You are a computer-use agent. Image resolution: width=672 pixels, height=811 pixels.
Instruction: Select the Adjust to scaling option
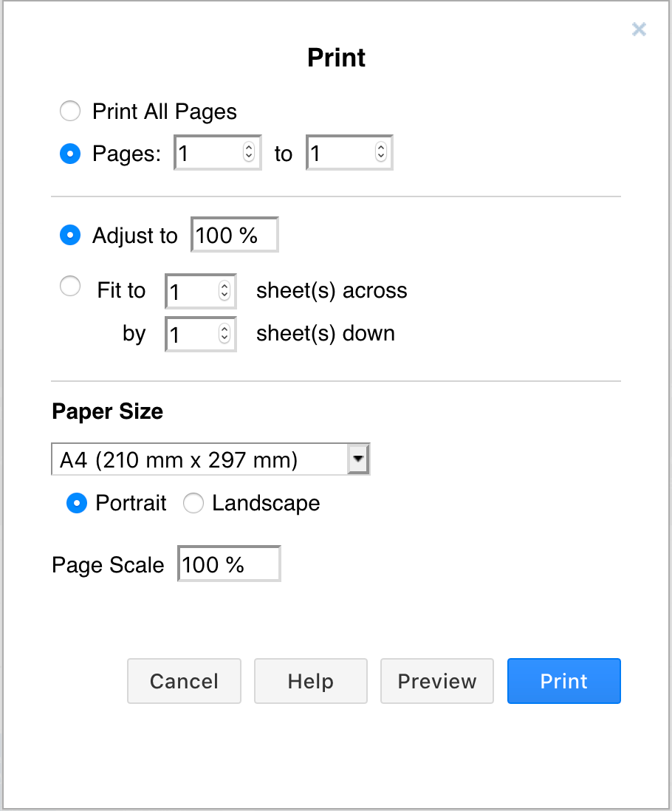click(70, 235)
